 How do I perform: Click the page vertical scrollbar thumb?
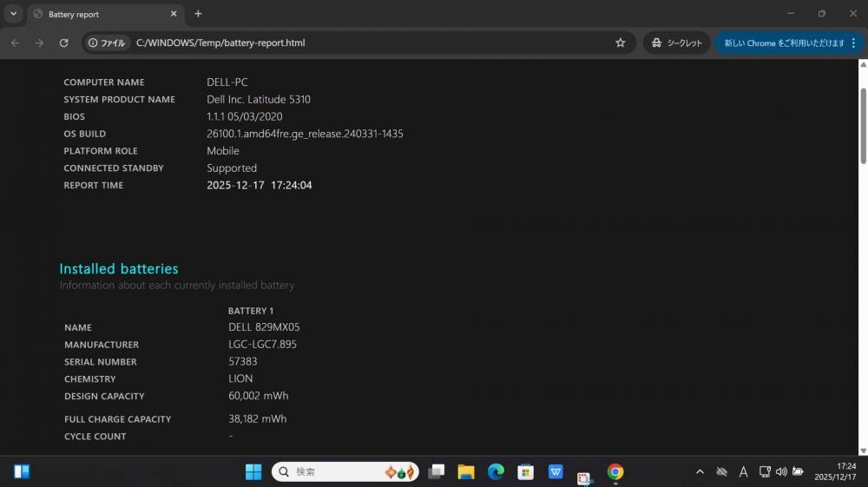point(863,126)
